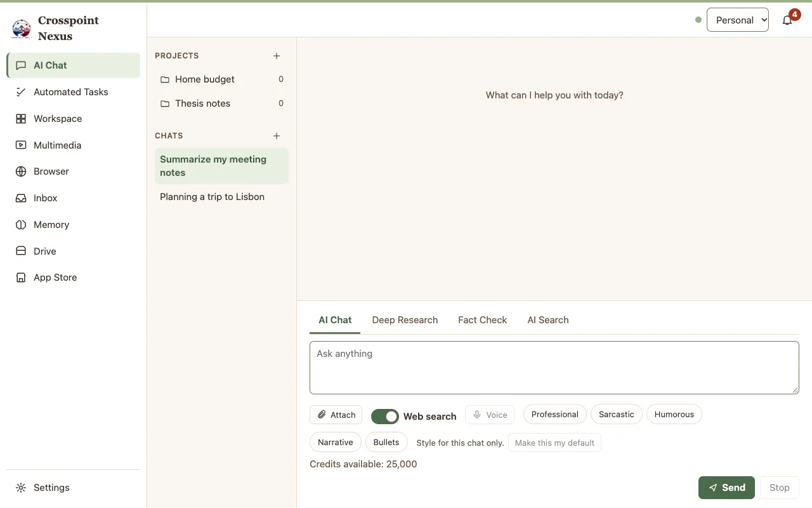Click the Workspace sidebar label
This screenshot has width=812, height=508.
coord(58,119)
